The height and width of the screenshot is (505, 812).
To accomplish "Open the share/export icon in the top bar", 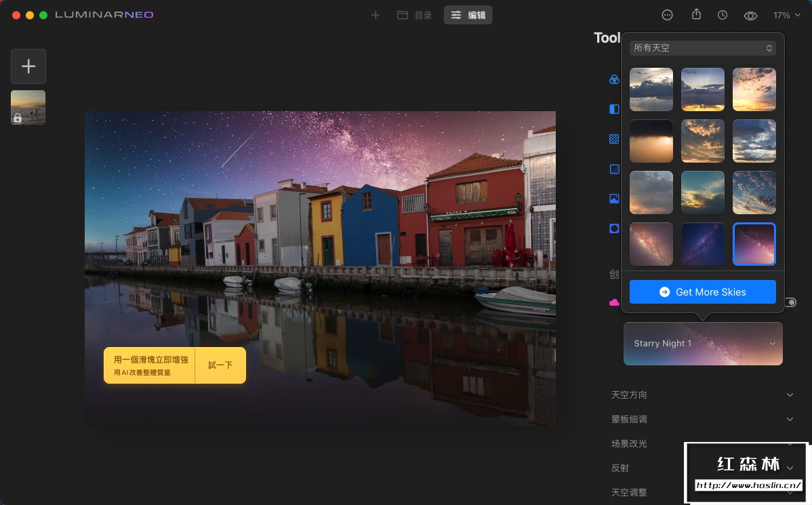I will [695, 14].
